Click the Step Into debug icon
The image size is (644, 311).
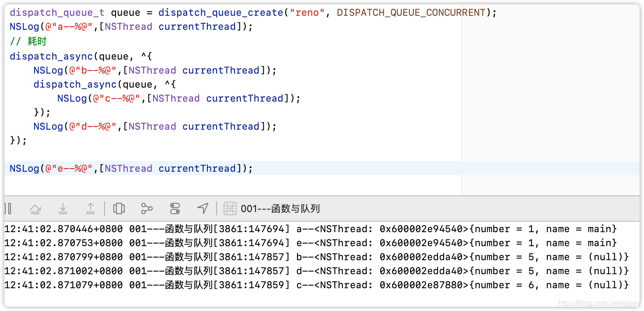pyautogui.click(x=63, y=209)
